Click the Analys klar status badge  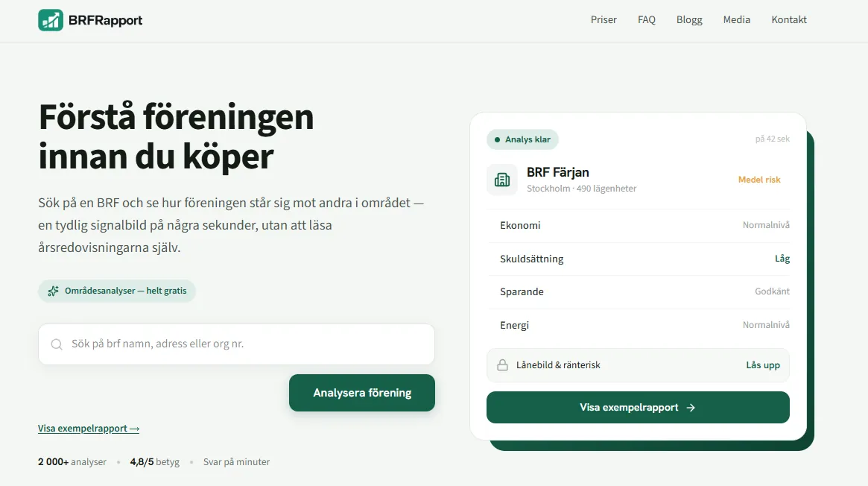point(522,139)
